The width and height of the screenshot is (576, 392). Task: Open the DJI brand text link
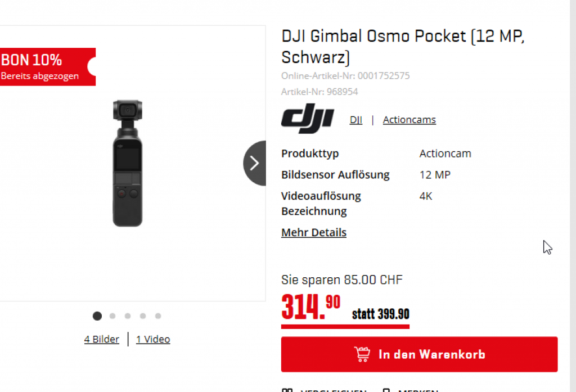click(x=356, y=120)
